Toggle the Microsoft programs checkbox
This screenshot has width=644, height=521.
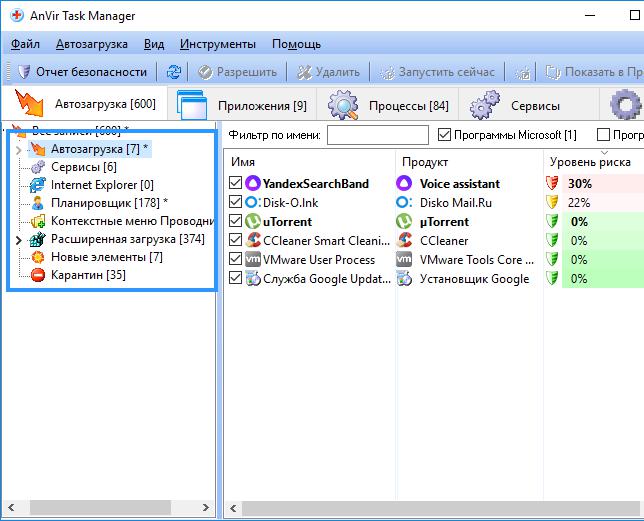pos(444,135)
